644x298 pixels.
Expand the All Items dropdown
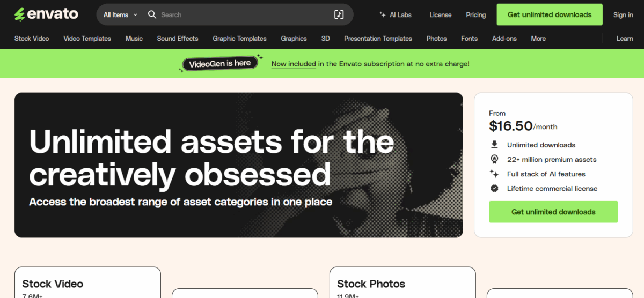tap(120, 15)
